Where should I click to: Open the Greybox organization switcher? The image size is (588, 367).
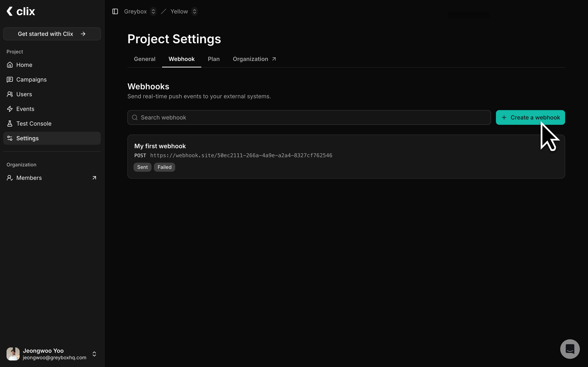coord(153,11)
